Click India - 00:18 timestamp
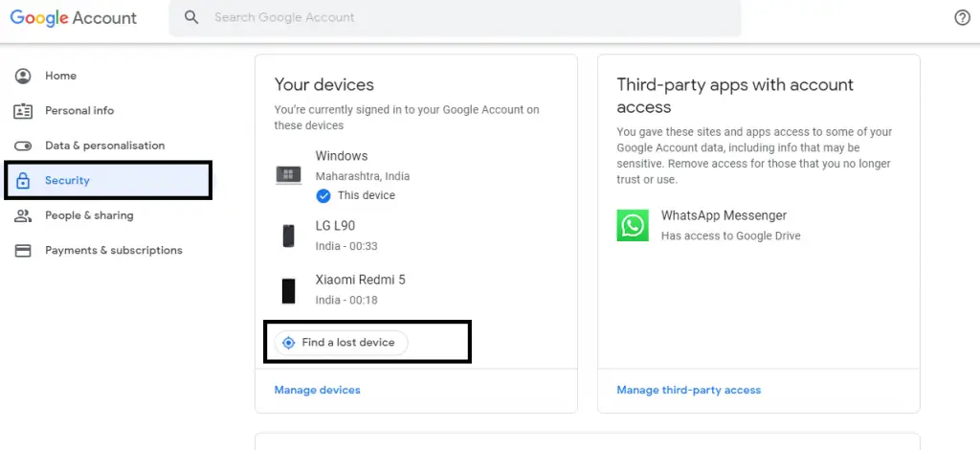980x450 pixels. [x=346, y=300]
